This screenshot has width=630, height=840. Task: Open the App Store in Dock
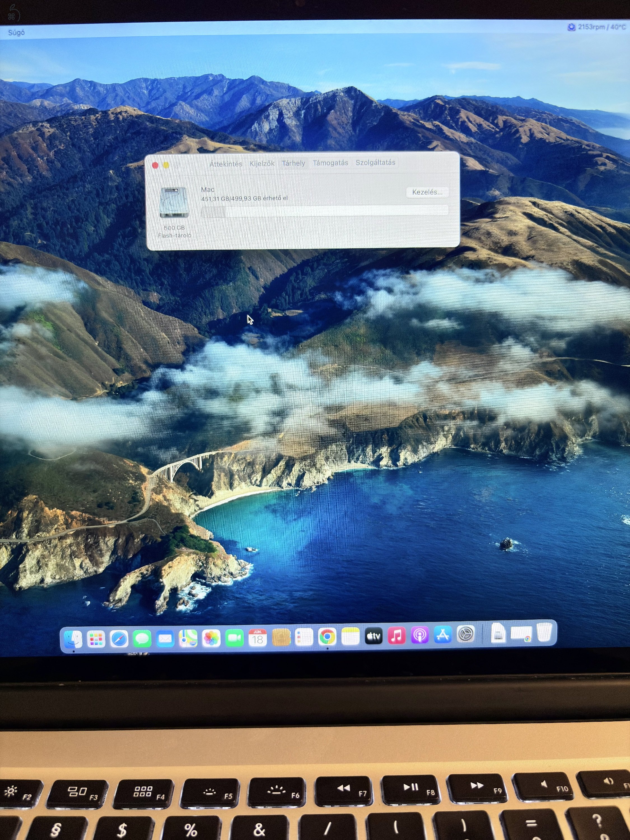pos(443,635)
